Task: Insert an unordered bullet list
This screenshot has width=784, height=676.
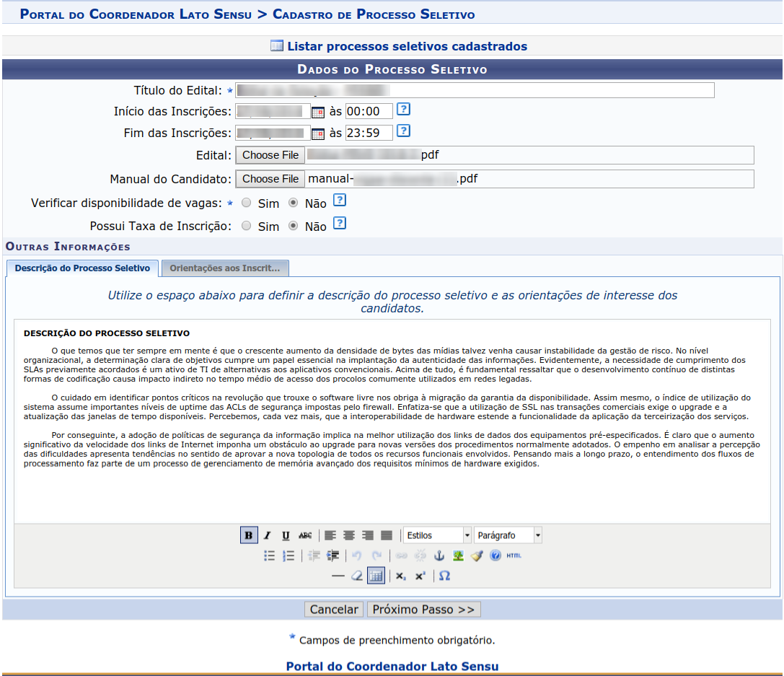Action: pos(270,556)
